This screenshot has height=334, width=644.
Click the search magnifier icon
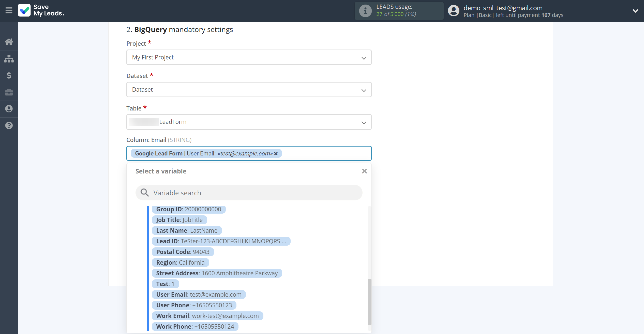[x=145, y=193]
